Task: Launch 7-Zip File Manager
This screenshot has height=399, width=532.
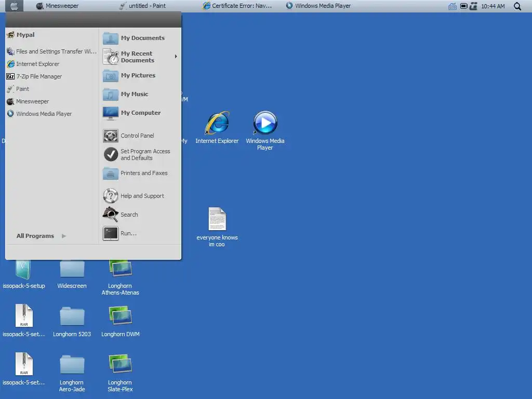Action: click(51, 77)
